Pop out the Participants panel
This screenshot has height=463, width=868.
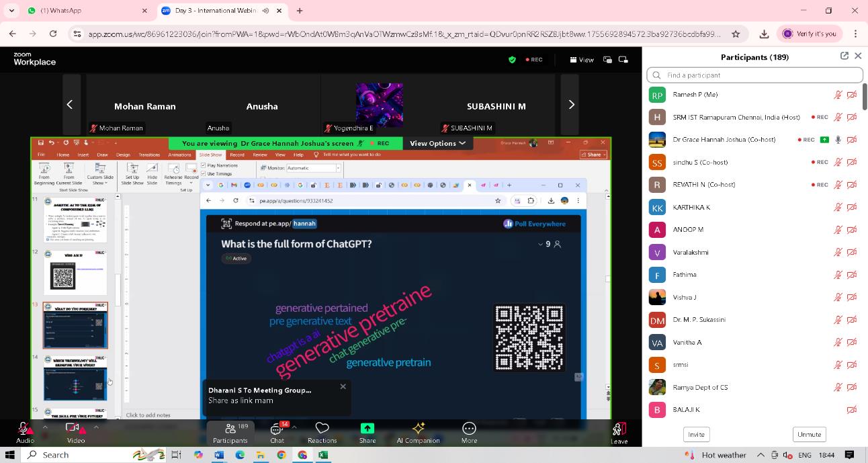point(844,56)
